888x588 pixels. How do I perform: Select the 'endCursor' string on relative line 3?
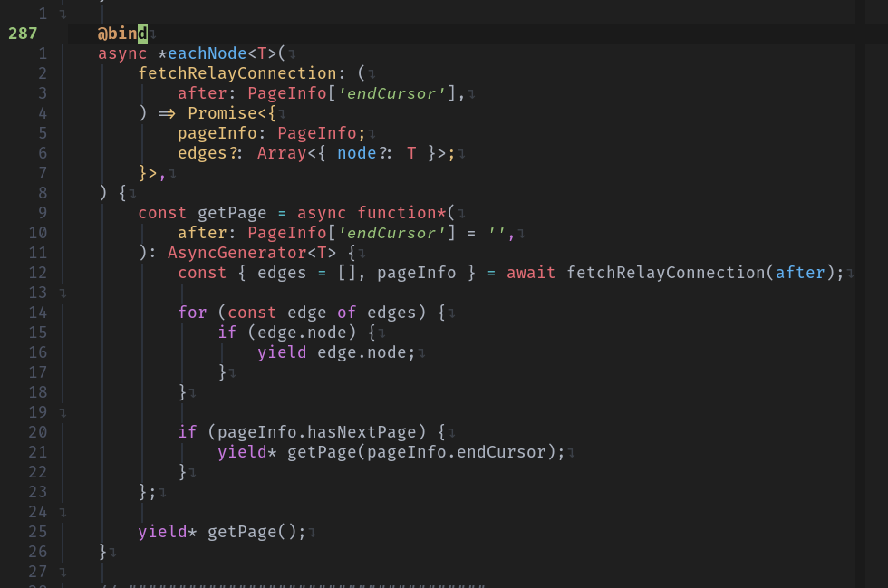391,93
